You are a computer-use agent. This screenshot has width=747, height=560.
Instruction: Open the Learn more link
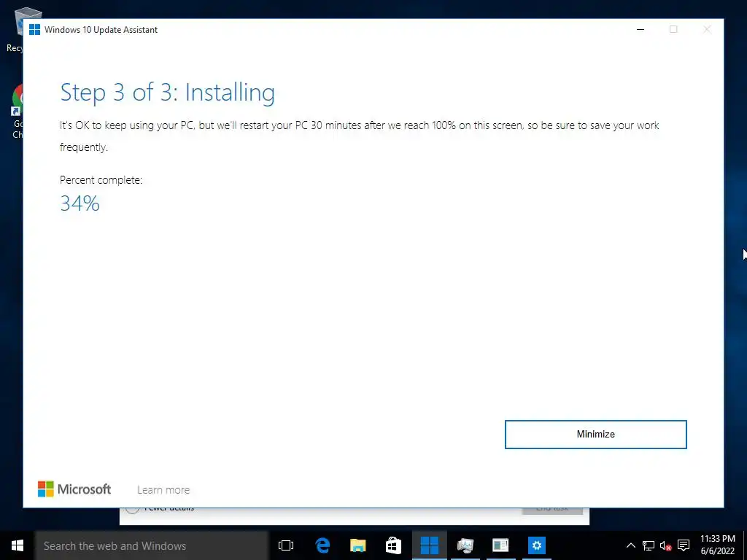163,489
